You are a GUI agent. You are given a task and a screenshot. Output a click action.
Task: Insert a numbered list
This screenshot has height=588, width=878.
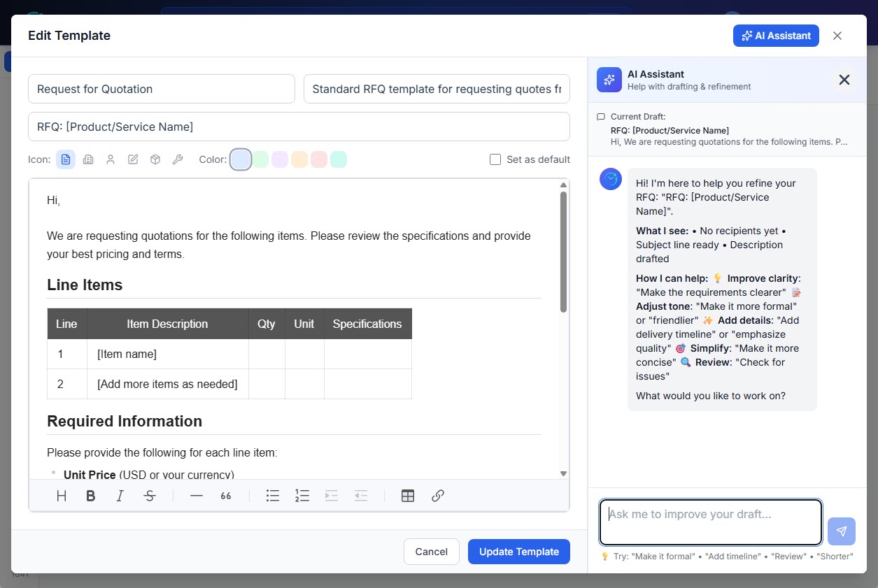tap(302, 496)
